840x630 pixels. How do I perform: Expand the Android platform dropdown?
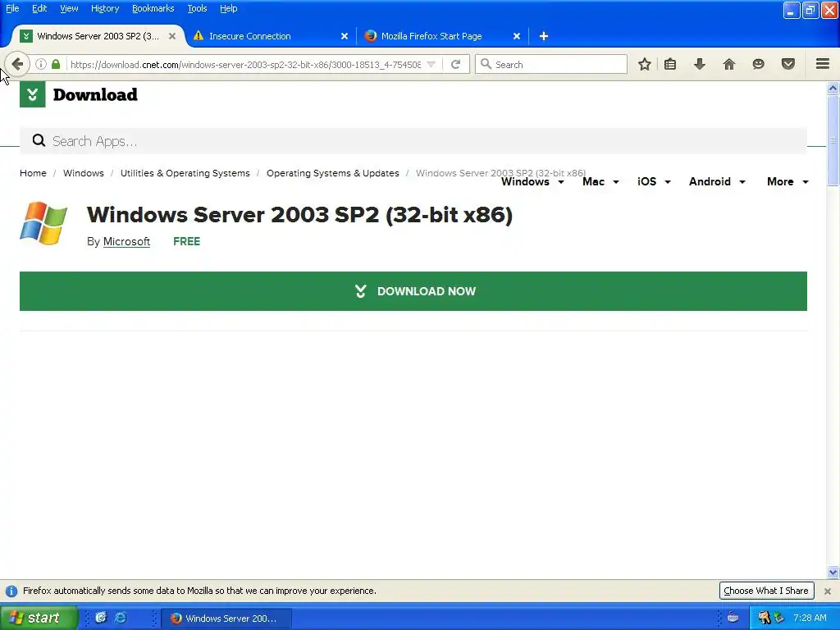[x=717, y=181]
